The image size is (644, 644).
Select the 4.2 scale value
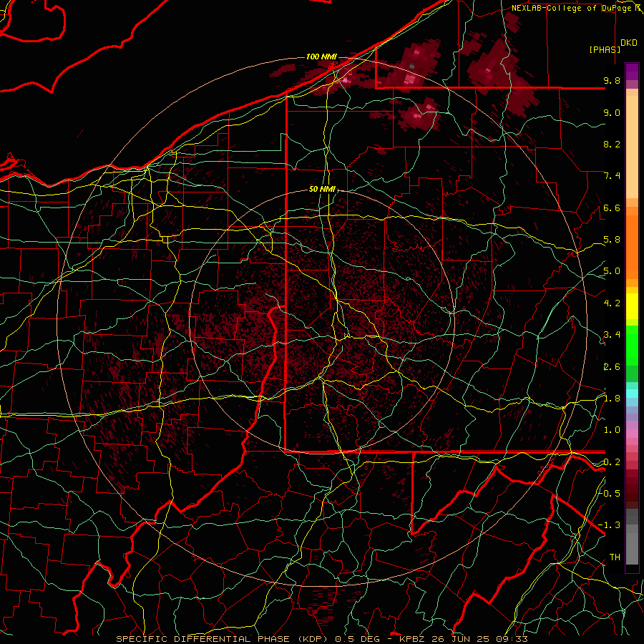coord(612,303)
